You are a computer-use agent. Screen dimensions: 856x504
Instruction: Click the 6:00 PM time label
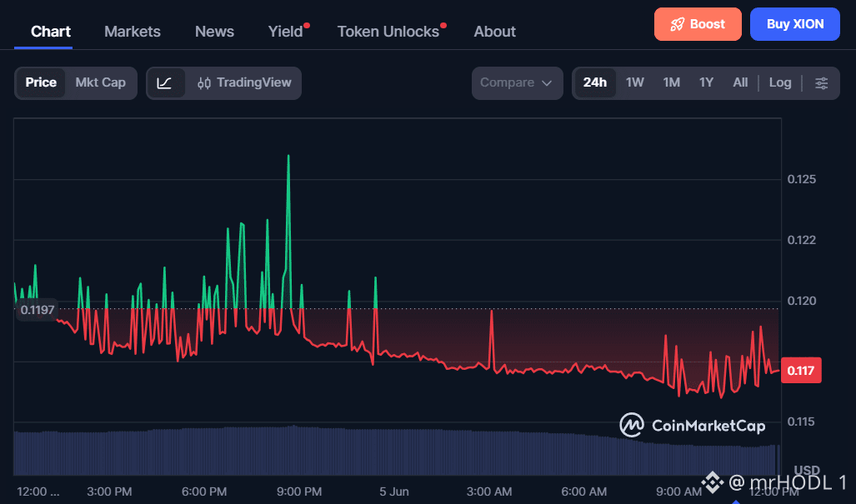pos(204,492)
